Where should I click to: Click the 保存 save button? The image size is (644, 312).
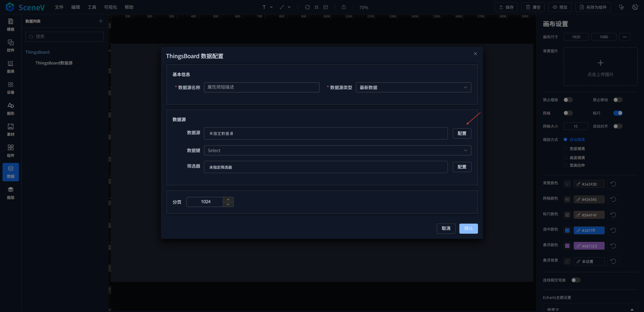coord(506,7)
